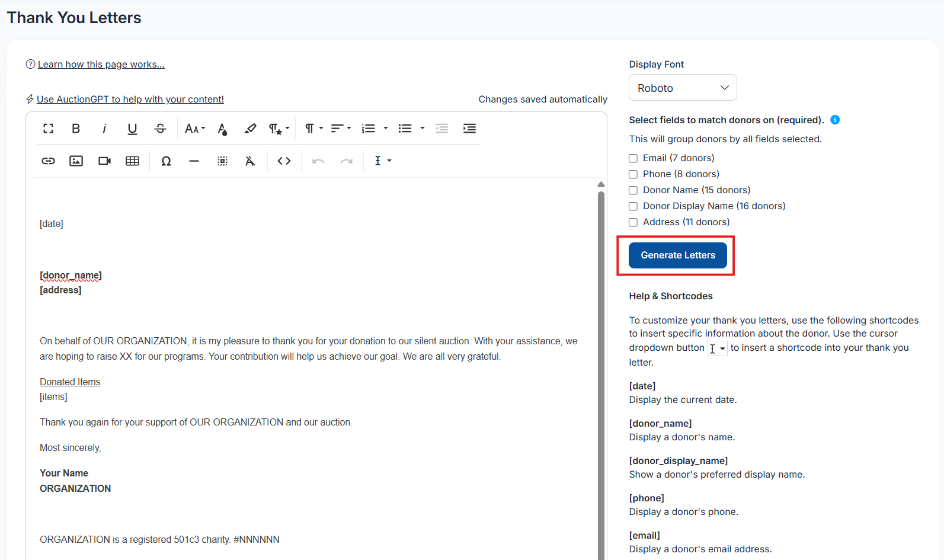Open the shortcode cursor dropdown in toolbar
Viewport: 944px width, 560px height.
[x=382, y=161]
